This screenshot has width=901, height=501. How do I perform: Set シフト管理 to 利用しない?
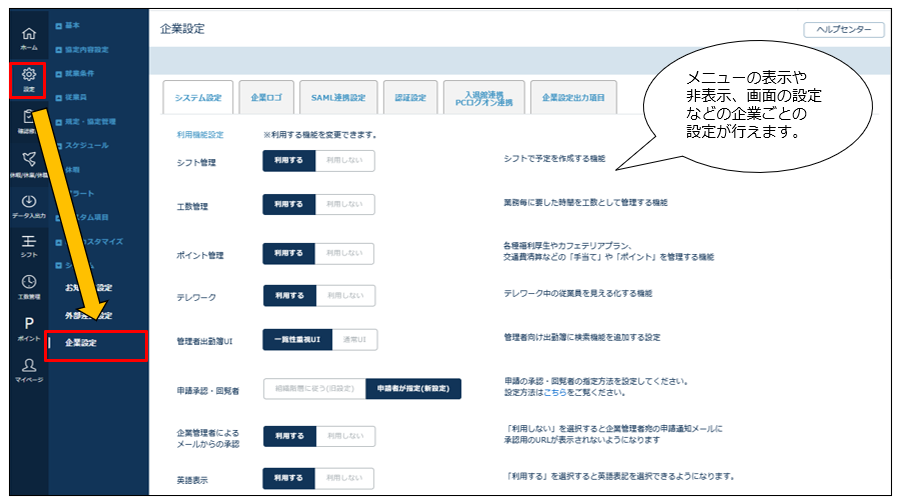click(x=344, y=160)
